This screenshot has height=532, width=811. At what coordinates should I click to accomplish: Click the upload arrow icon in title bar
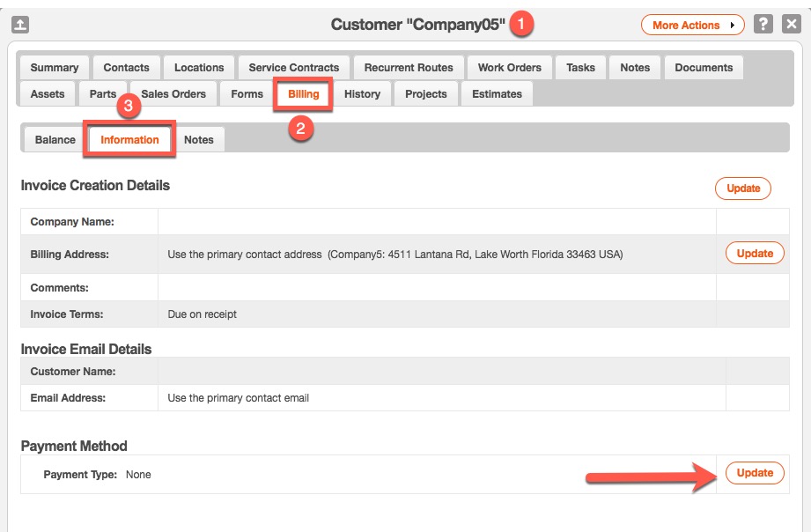pos(20,25)
